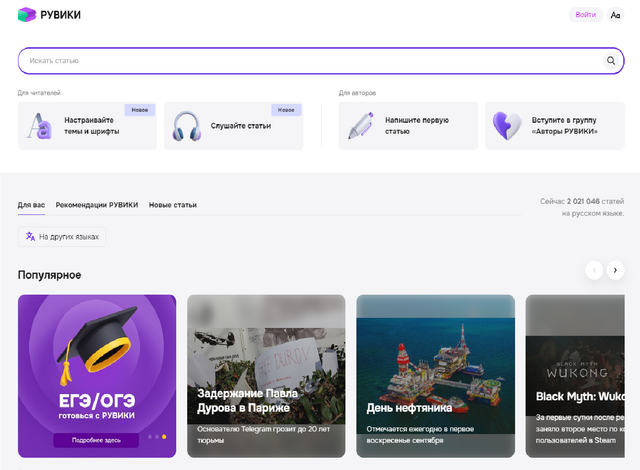Click Подробнее здесь button on ЕГЭ/ОГЭ banner
This screenshot has width=640, height=470.
tap(96, 440)
